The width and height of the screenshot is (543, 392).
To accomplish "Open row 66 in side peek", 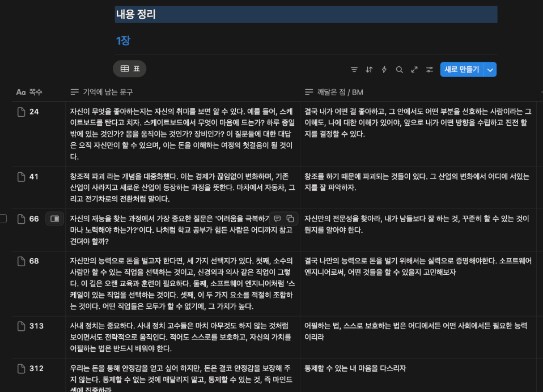I will 54,219.
